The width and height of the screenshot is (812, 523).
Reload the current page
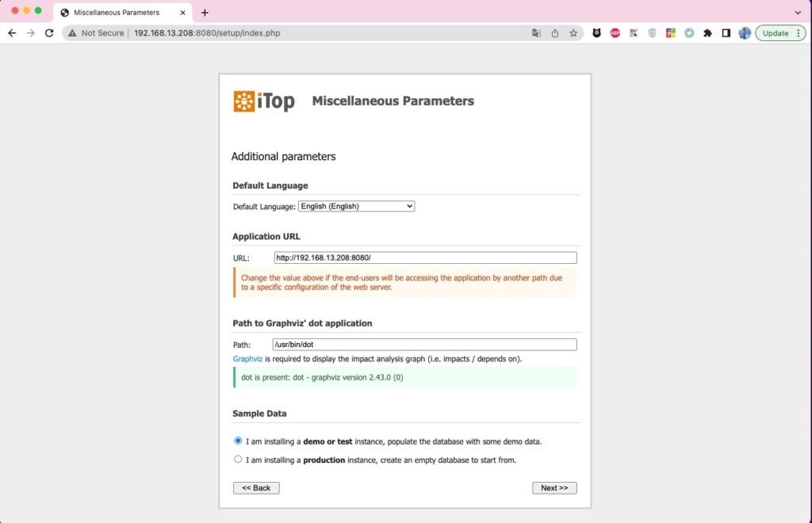pyautogui.click(x=49, y=33)
